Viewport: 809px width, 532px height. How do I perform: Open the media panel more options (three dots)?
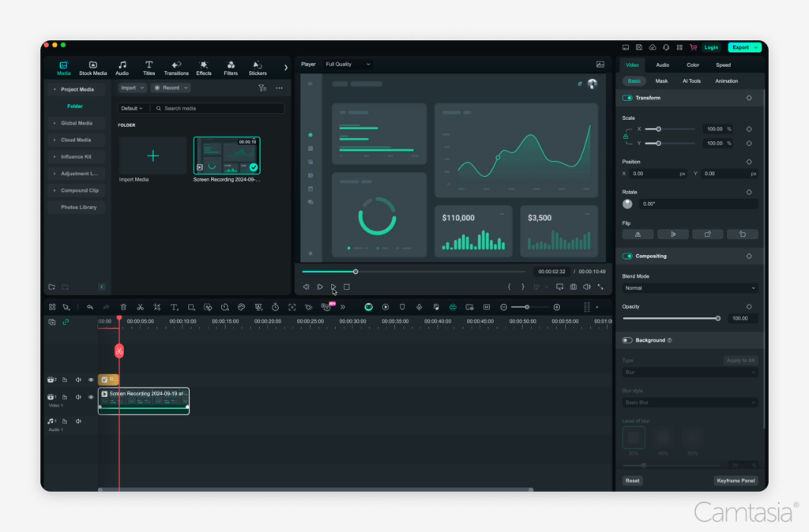coord(279,88)
